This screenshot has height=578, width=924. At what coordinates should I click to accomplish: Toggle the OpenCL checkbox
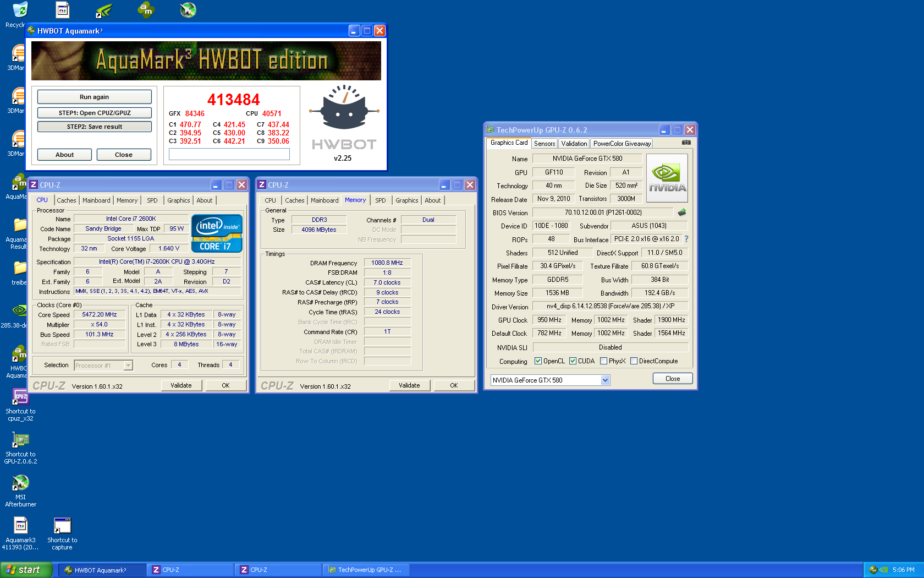point(538,361)
